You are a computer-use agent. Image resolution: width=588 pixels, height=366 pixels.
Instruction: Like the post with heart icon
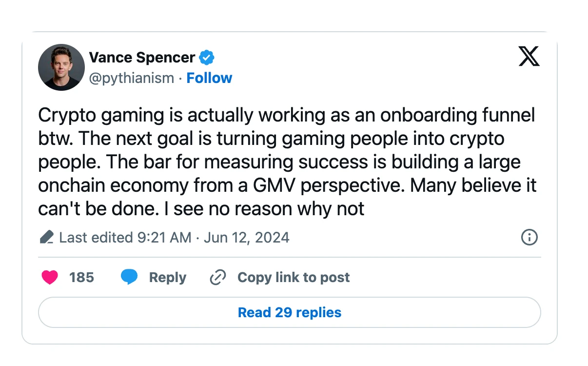[50, 277]
